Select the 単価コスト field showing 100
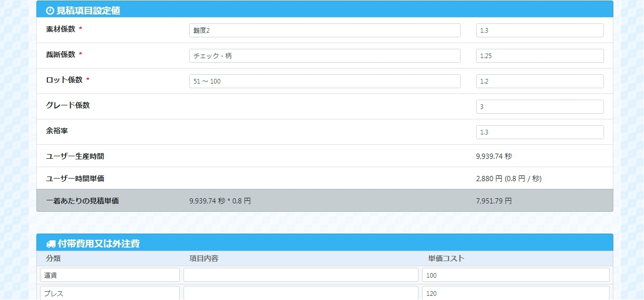 tap(515, 275)
